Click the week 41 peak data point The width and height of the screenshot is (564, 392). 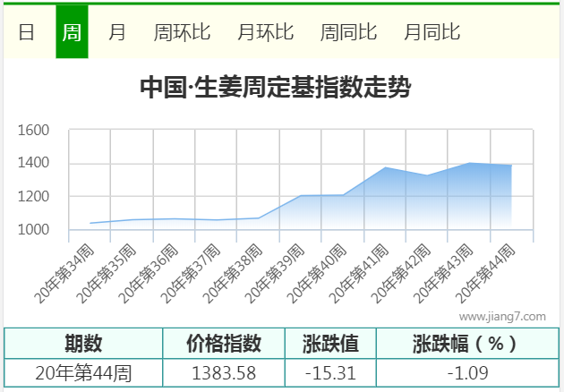coord(385,167)
